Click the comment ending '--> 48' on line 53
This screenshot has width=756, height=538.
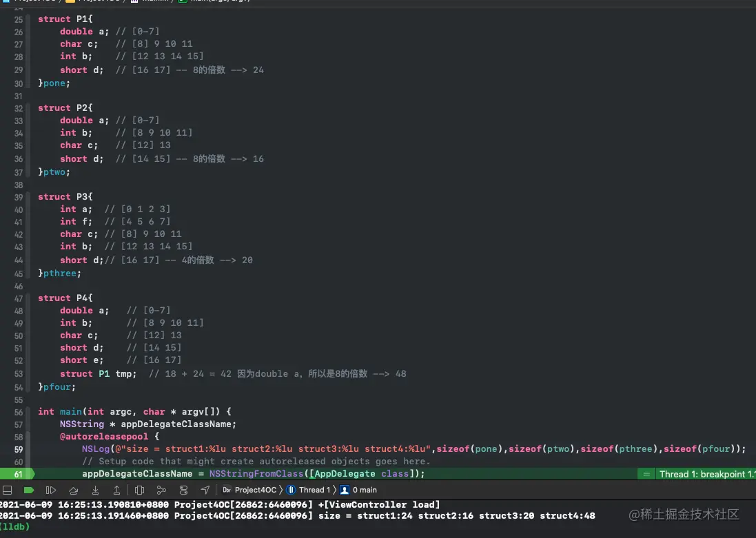[277, 373]
